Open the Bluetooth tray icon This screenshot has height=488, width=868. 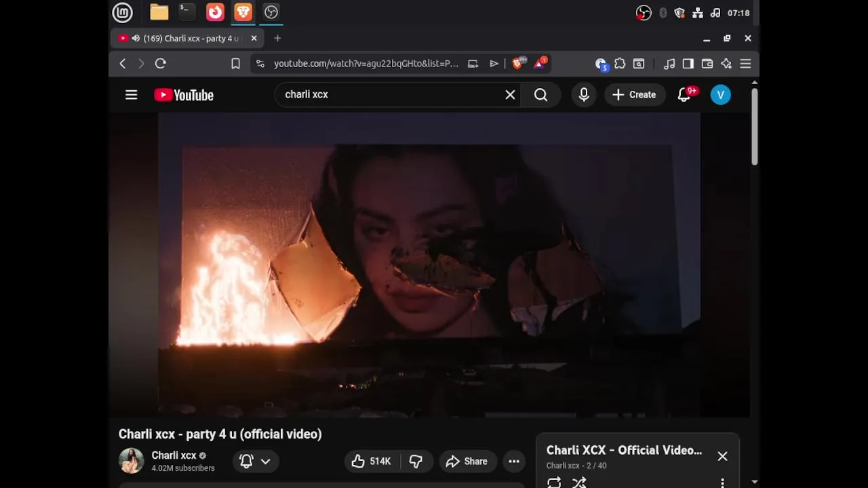(x=663, y=13)
